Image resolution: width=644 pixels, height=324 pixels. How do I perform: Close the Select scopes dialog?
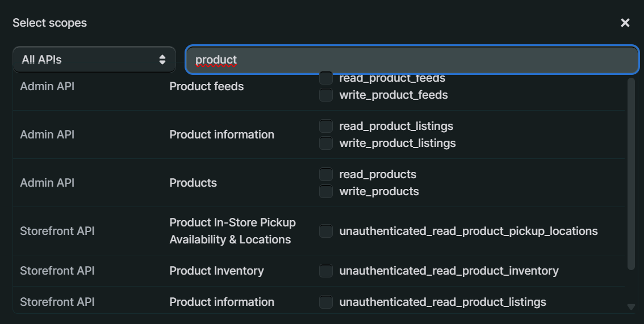click(x=625, y=23)
